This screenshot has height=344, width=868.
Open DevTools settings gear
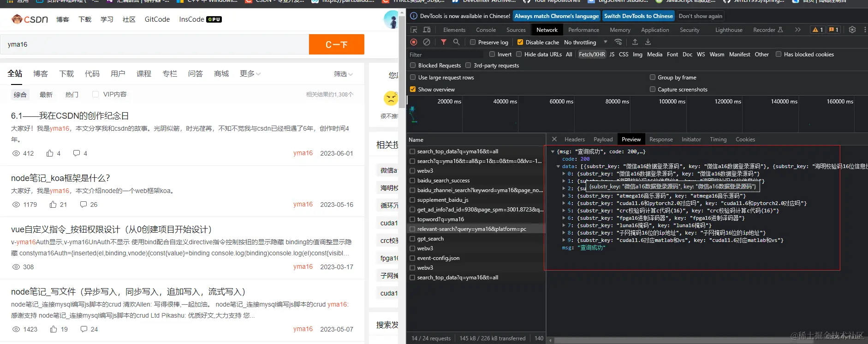[x=852, y=30]
